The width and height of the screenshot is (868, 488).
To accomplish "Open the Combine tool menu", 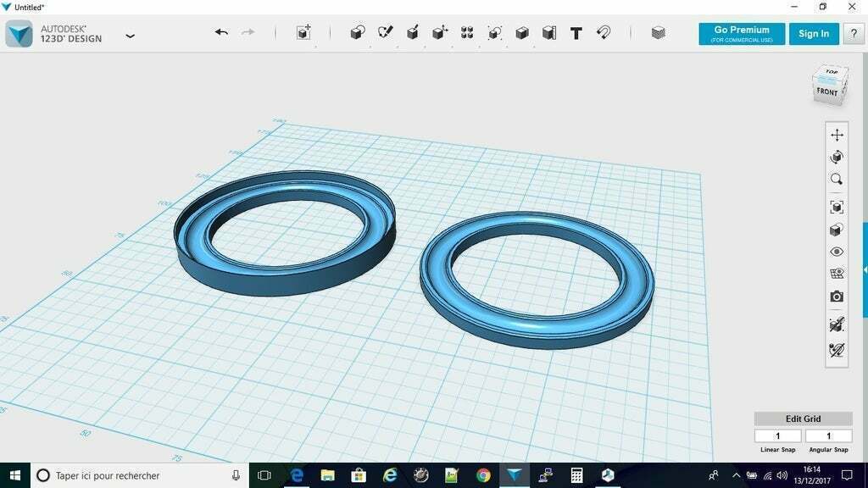I will 521,33.
